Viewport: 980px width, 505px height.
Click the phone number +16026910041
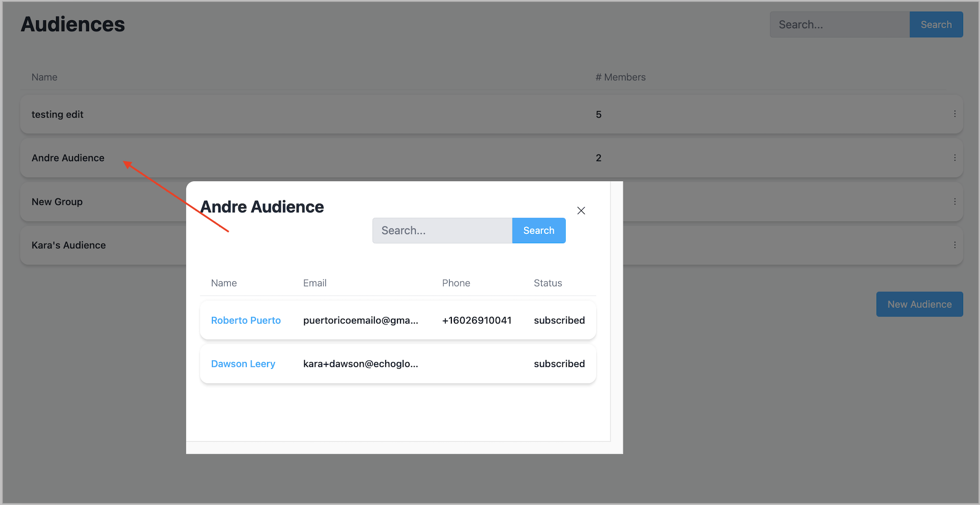[476, 320]
